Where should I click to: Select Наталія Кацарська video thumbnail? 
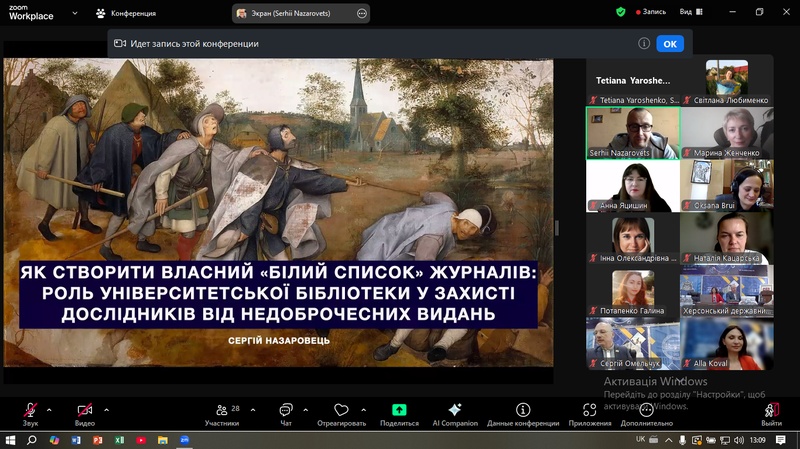click(x=727, y=238)
